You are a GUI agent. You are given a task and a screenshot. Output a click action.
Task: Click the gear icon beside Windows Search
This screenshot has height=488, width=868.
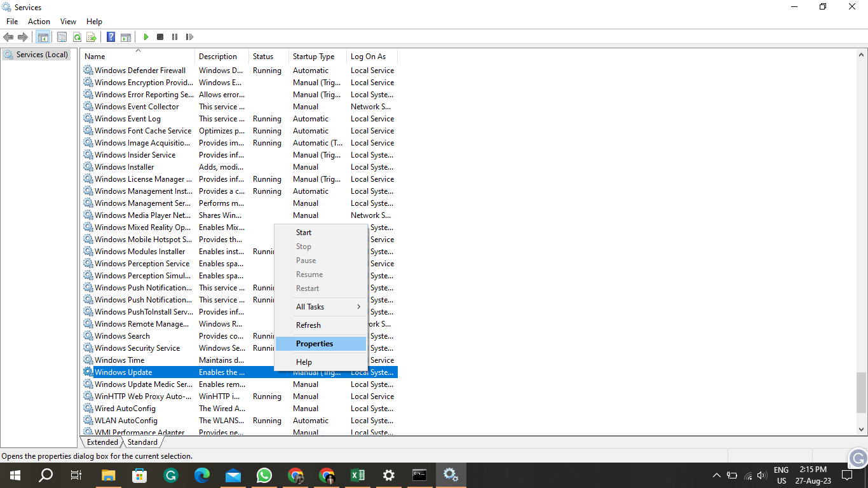88,335
